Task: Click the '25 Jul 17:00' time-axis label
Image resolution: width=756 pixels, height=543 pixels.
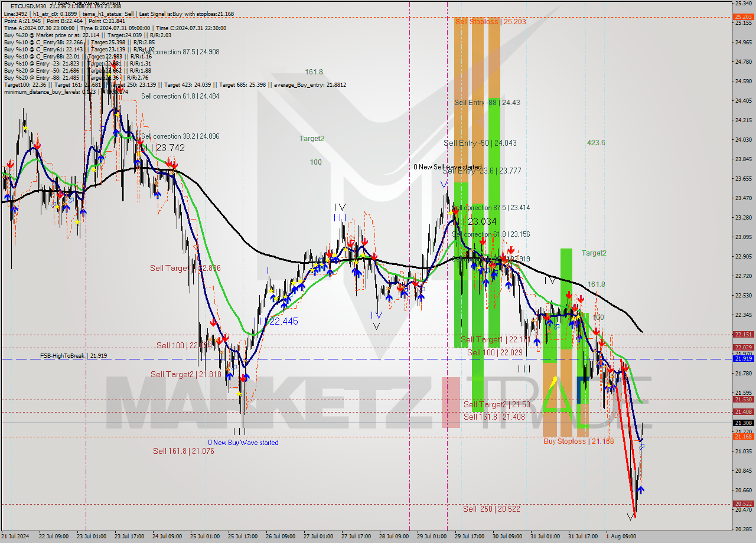Action: (x=242, y=537)
